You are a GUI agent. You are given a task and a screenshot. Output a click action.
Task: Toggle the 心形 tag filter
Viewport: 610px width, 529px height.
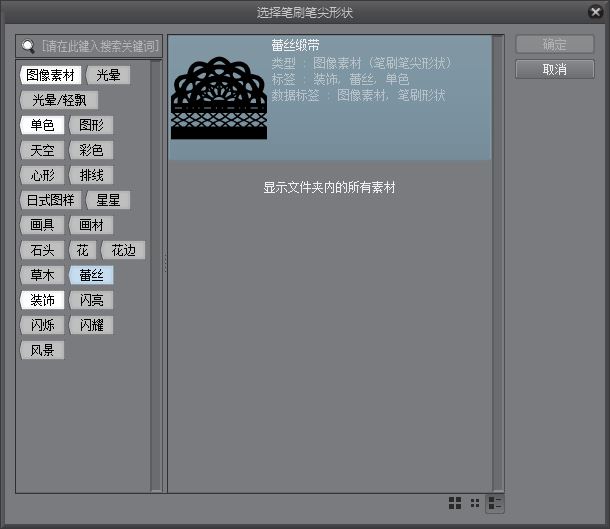point(42,175)
